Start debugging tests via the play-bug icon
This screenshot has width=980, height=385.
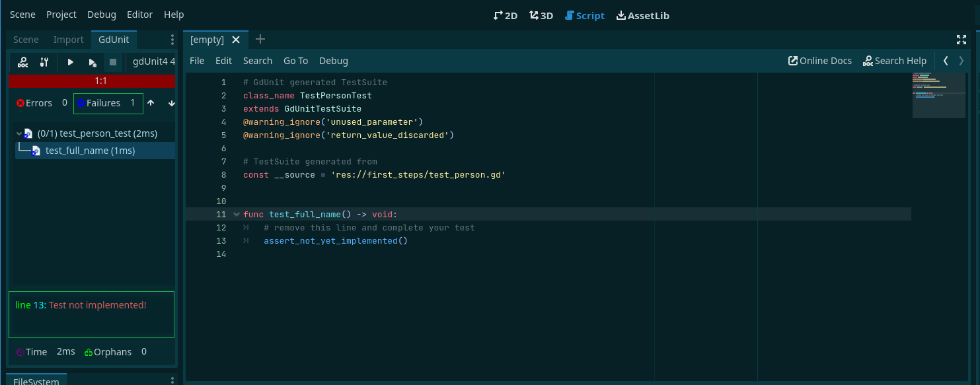click(x=92, y=62)
